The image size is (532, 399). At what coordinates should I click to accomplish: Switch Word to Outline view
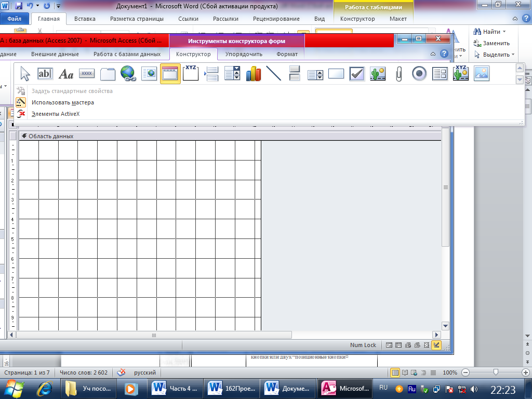pos(424,373)
